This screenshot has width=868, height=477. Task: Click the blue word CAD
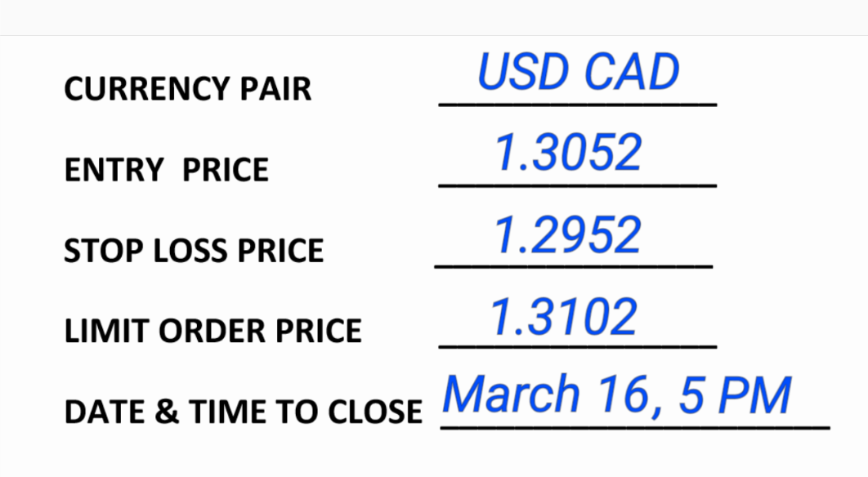click(x=631, y=71)
